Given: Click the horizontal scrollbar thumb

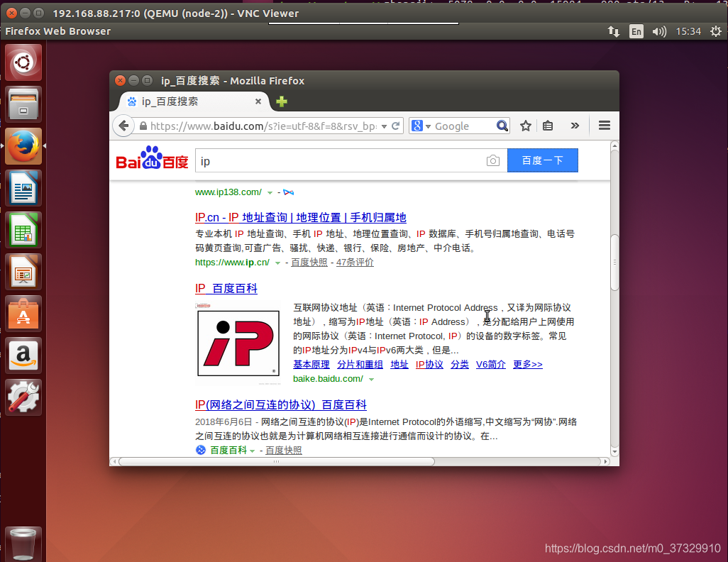Looking at the screenshot, I should (x=277, y=462).
